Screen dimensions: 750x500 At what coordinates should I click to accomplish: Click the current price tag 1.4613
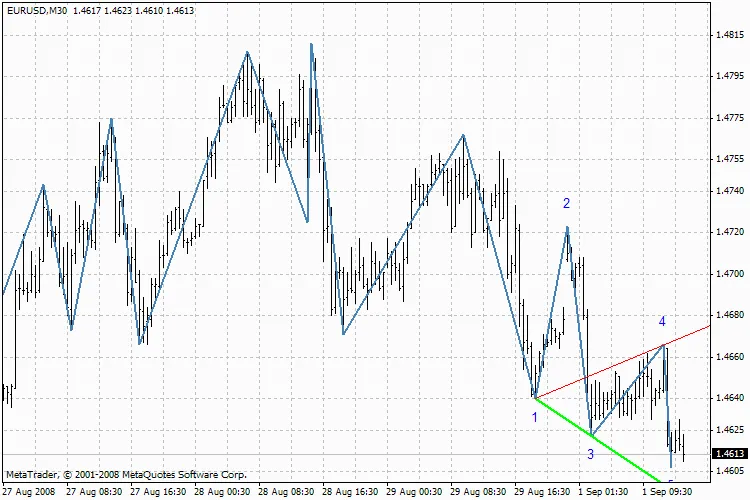(729, 454)
